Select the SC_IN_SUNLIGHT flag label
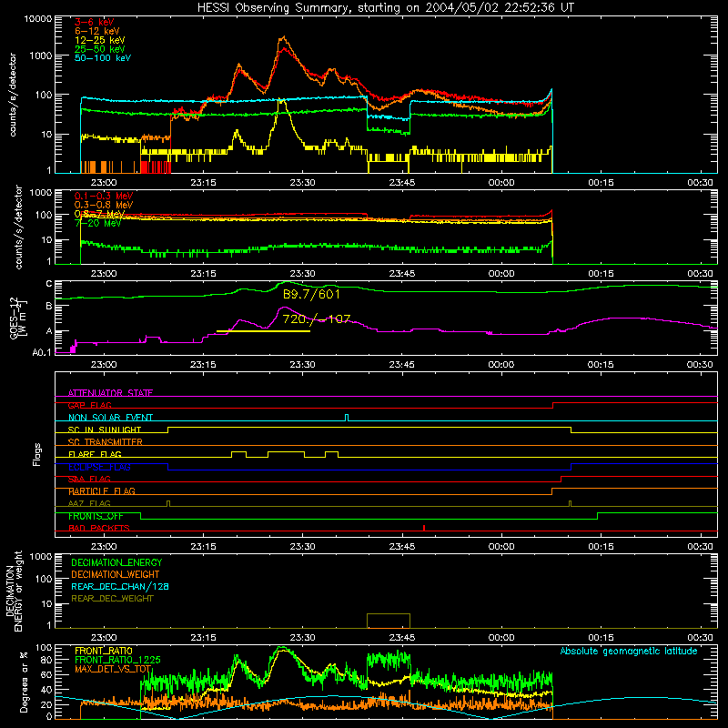Viewport: 728px width, 728px height. pyautogui.click(x=105, y=430)
